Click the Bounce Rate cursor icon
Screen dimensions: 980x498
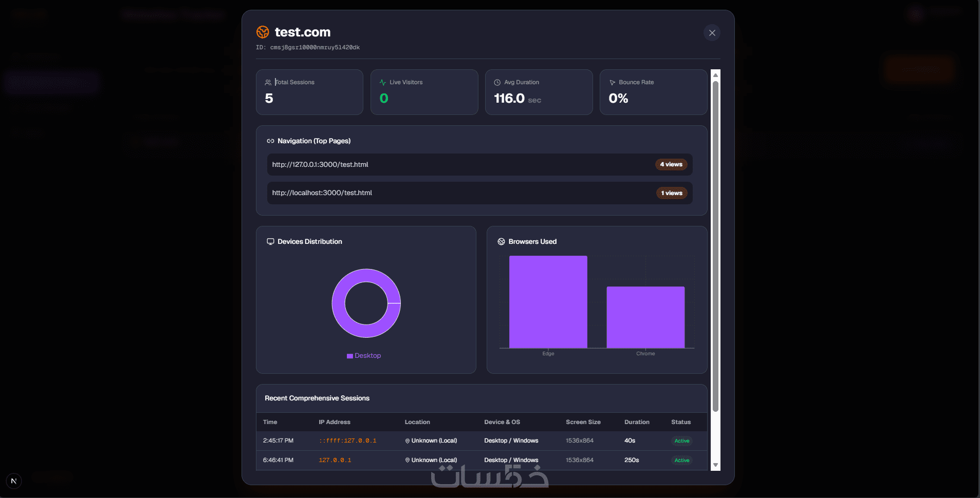coord(612,82)
